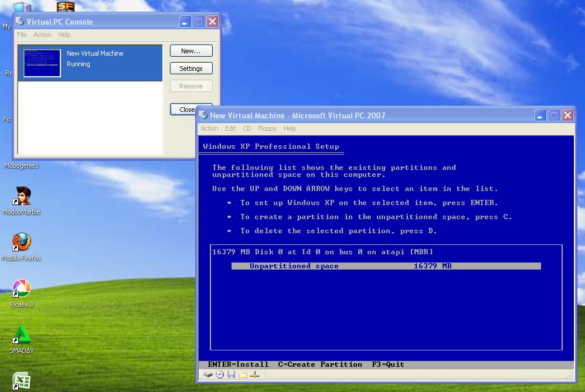Open the CD menu
The width and height of the screenshot is (585, 392).
click(x=247, y=128)
